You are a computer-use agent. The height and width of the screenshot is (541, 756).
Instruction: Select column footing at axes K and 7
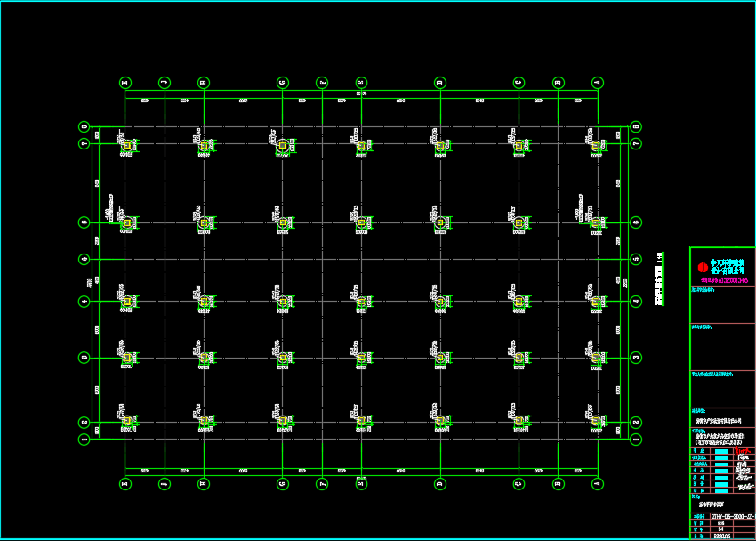[127, 146]
